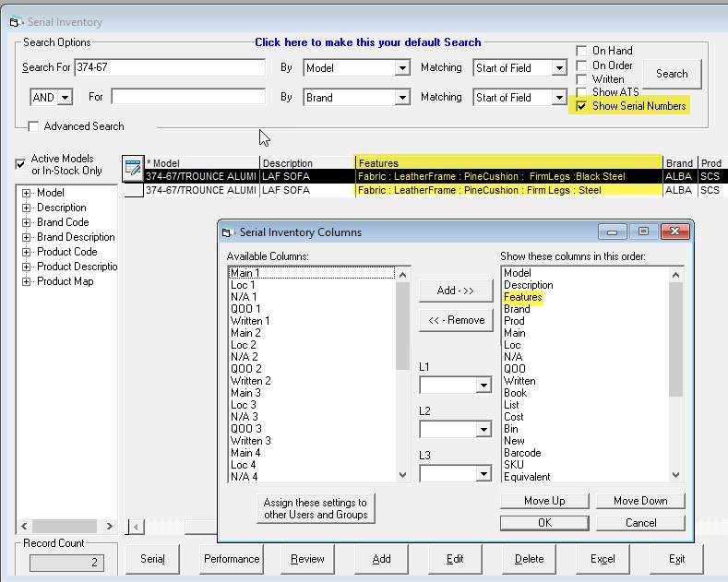This screenshot has width=728, height=582.
Task: Expand the Product Map tree node
Action: (x=27, y=281)
